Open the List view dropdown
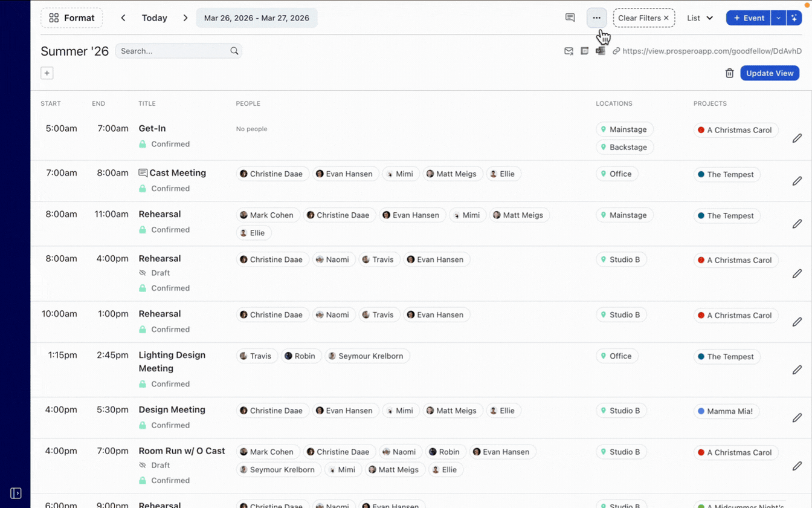This screenshot has width=812, height=508. tap(700, 18)
